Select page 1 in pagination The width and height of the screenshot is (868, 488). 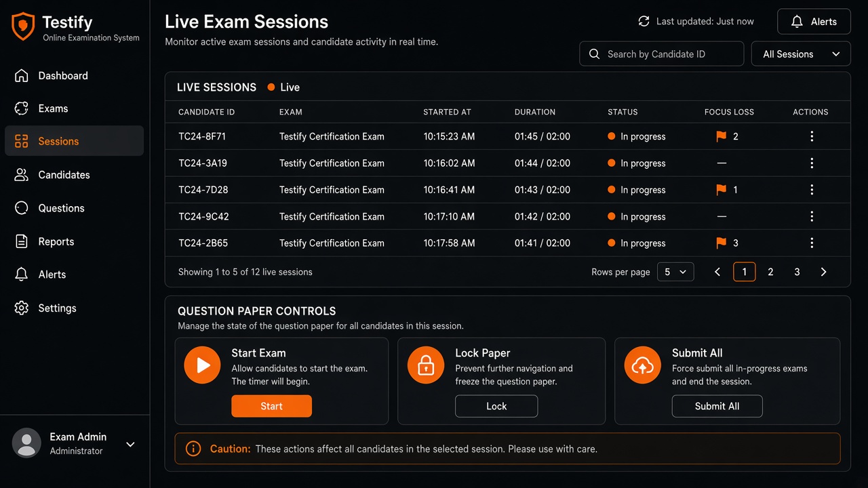pyautogui.click(x=745, y=272)
